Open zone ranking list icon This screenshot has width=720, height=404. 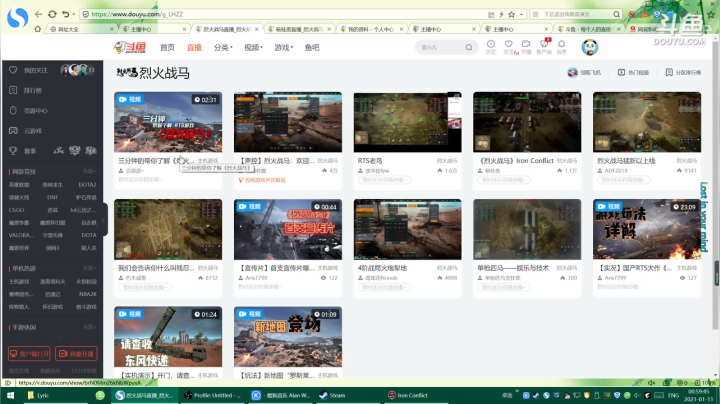click(669, 72)
